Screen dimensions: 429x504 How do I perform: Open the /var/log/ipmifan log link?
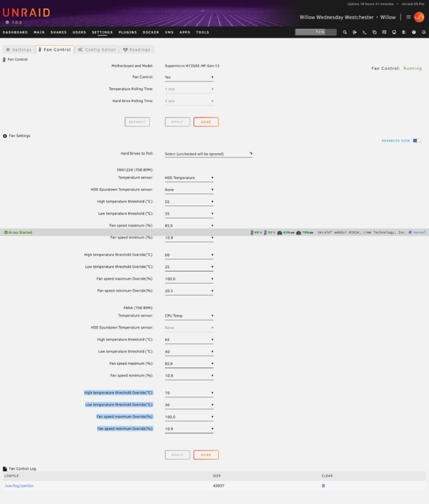click(19, 486)
